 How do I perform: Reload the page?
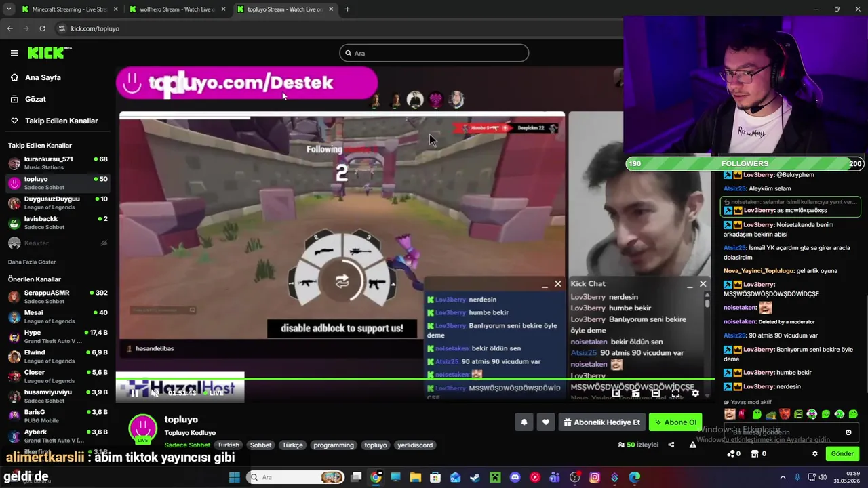pyautogui.click(x=42, y=28)
